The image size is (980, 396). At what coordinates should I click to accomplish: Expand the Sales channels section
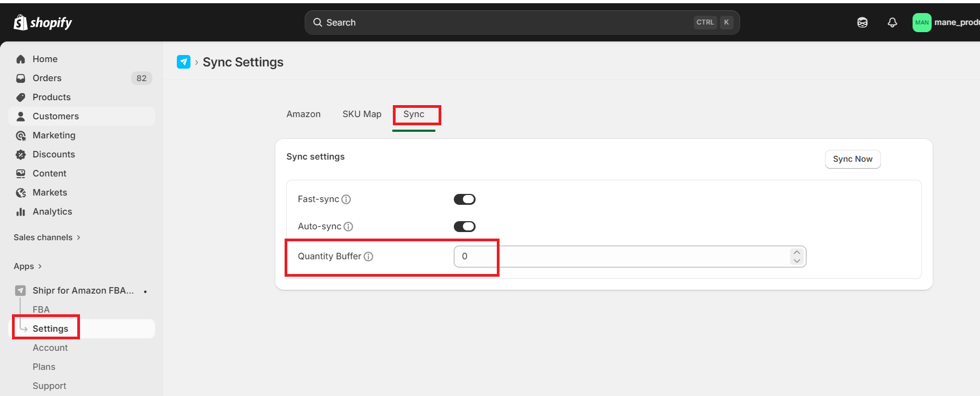point(47,237)
